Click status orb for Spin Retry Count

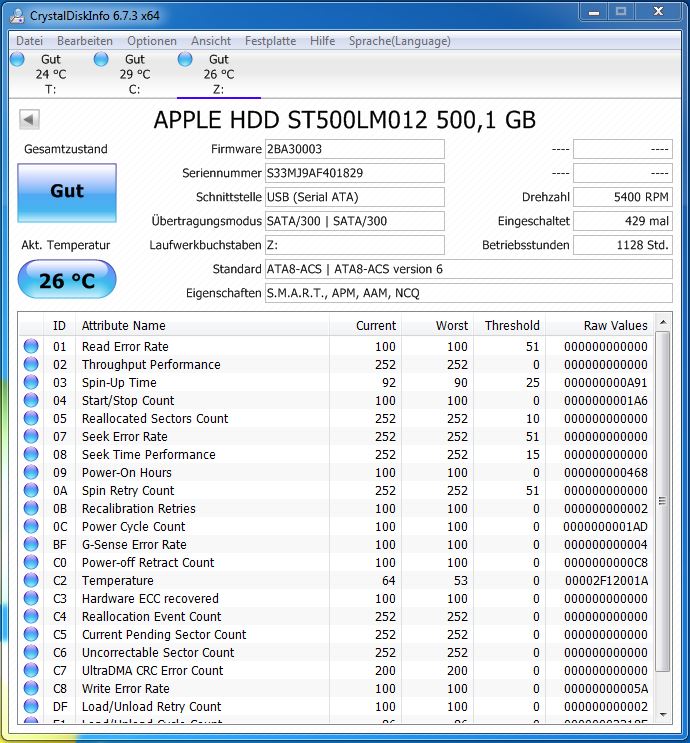tap(31, 490)
